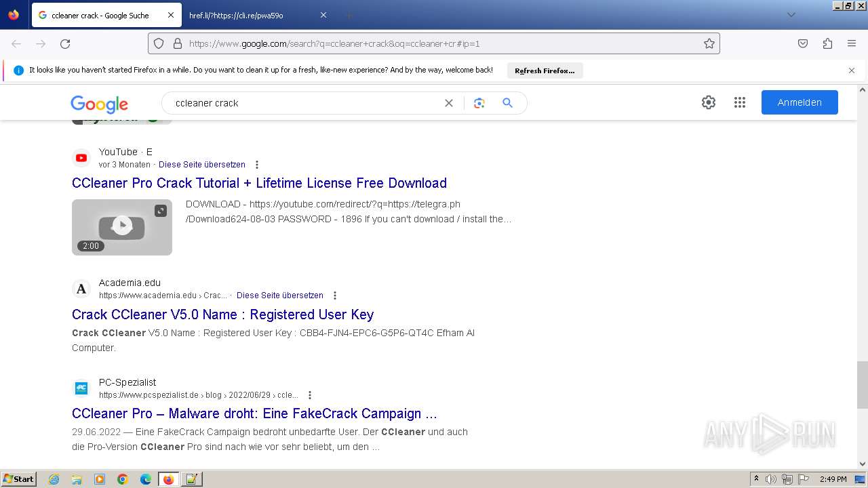Bookmark this page with the star icon

(709, 43)
